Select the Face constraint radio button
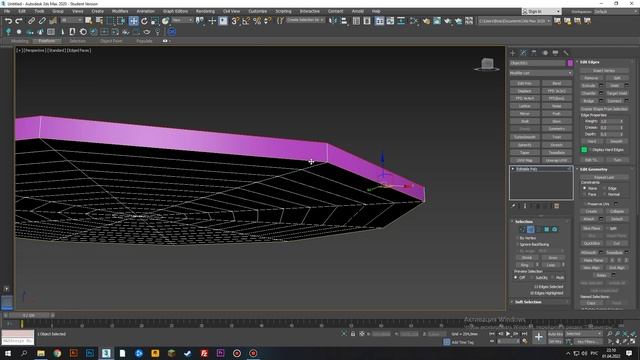The height and width of the screenshot is (360, 640). click(585, 194)
